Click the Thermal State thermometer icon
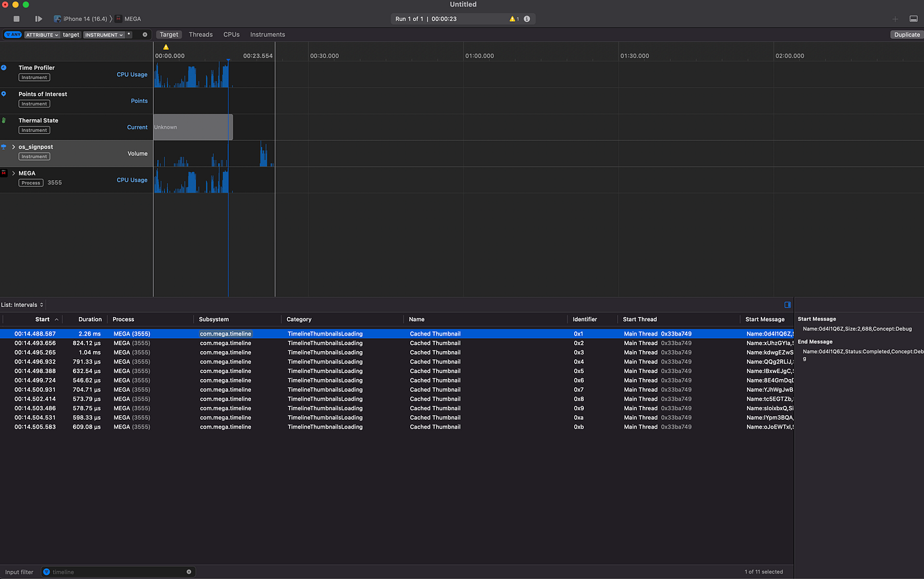 5,120
